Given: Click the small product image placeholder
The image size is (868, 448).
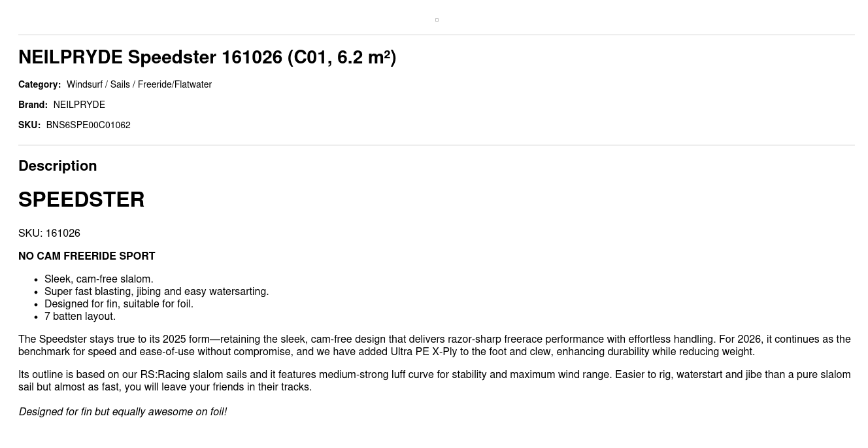Looking at the screenshot, I should point(437,20).
